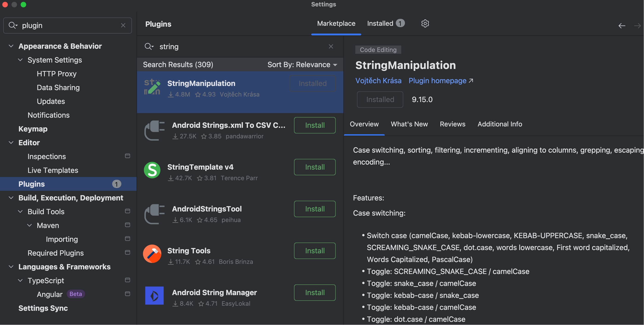Viewport: 644px width, 325px height.
Task: Click project-level icon beside Inspections
Action: click(128, 156)
